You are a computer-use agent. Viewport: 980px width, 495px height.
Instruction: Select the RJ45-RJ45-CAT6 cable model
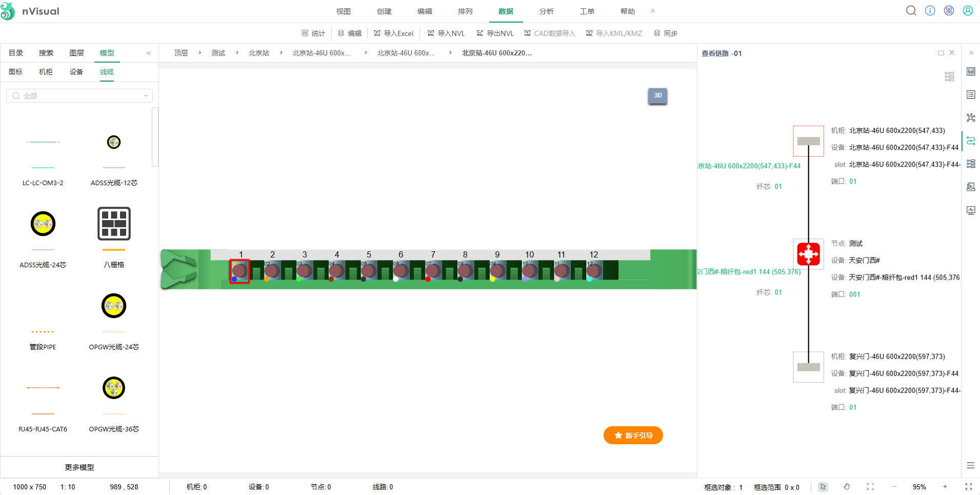(x=43, y=408)
